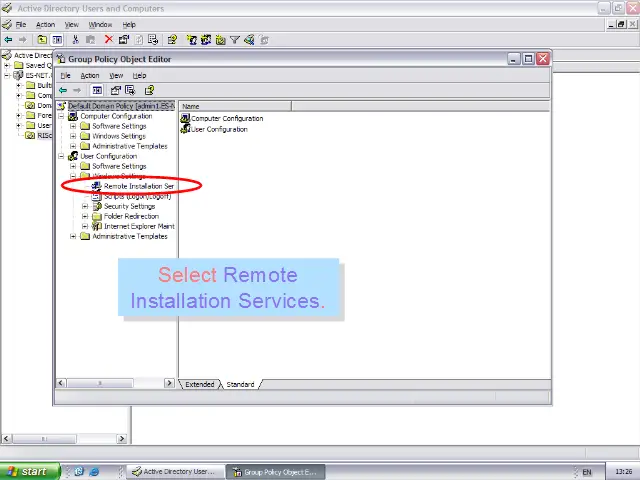Select User Configuration in tree pane
The width and height of the screenshot is (640, 480).
pyautogui.click(x=108, y=156)
